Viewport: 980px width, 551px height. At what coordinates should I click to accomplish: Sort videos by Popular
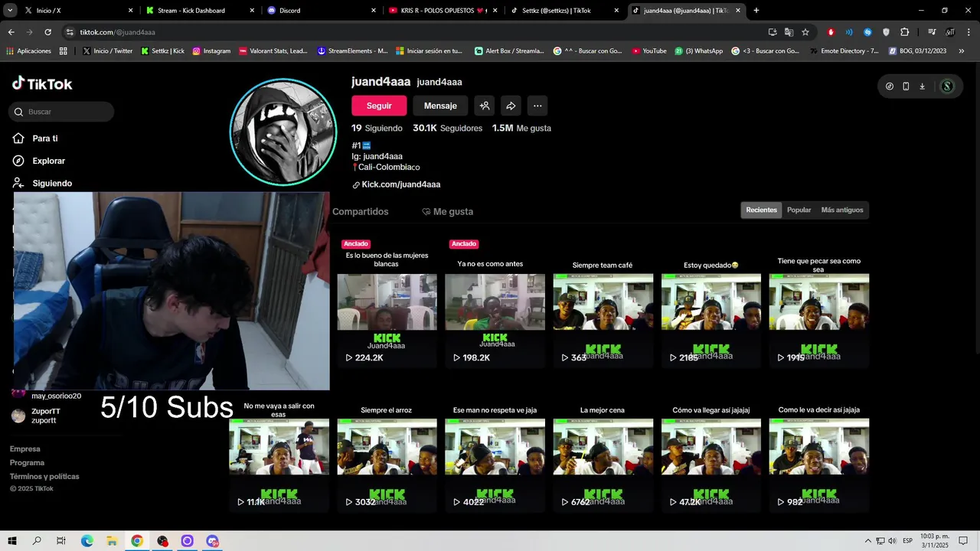pos(799,210)
